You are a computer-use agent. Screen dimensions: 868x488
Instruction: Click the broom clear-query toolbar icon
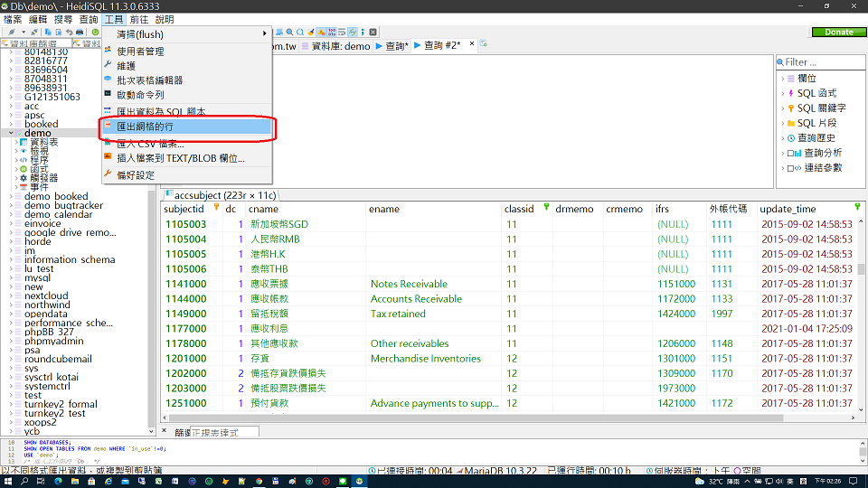310,33
